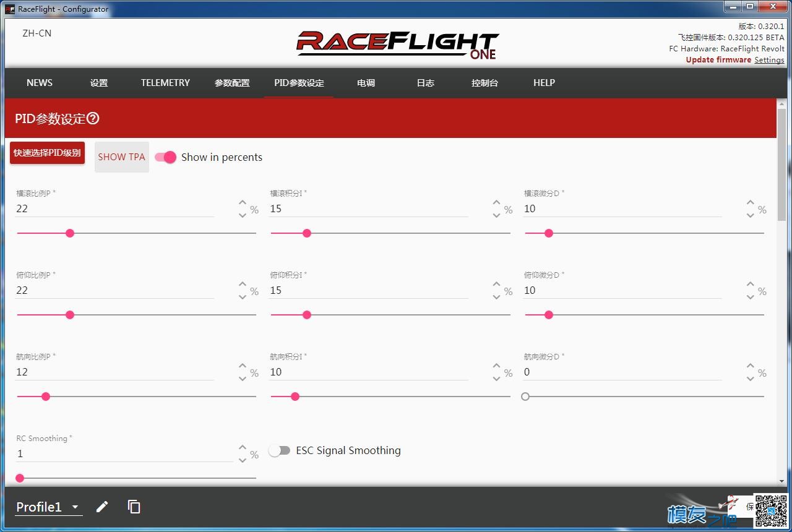This screenshot has height=532, width=792.
Task: Enable ESC Signal Smoothing switch
Action: click(x=279, y=450)
